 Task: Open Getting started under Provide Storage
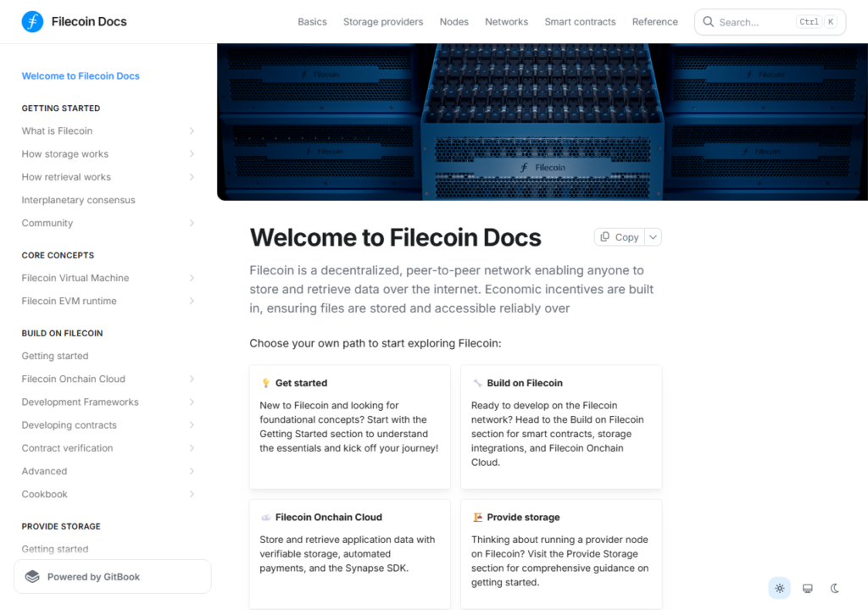tap(55, 549)
